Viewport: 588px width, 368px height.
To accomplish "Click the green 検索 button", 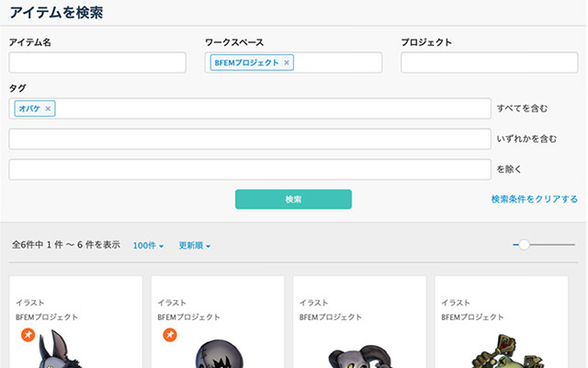I will (293, 199).
